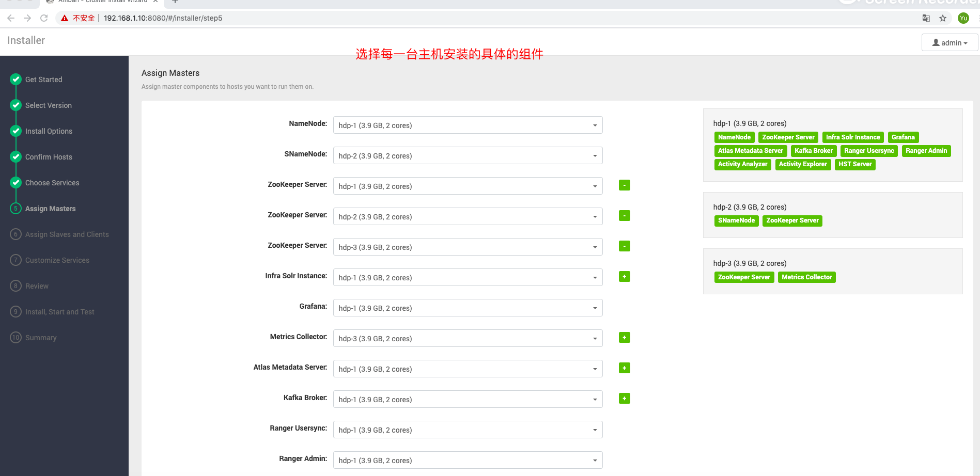Open a new browser tab with plus
Screen dimensions: 980x476
(175, 2)
